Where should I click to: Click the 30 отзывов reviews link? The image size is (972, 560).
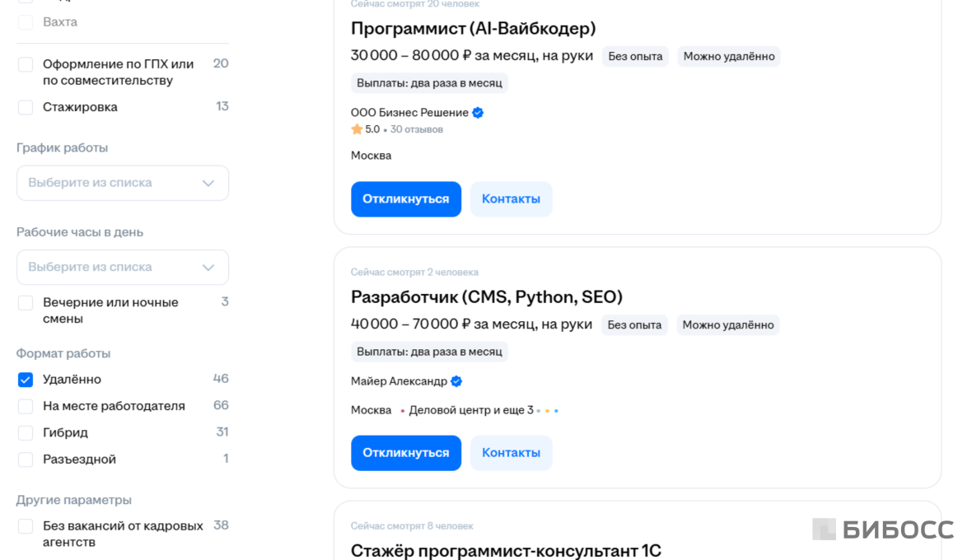point(417,129)
